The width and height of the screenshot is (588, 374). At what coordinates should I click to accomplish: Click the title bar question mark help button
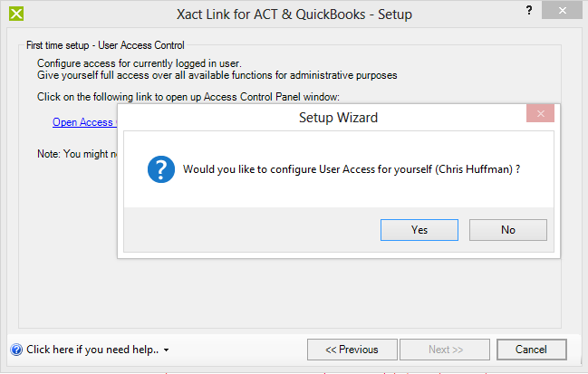point(529,10)
